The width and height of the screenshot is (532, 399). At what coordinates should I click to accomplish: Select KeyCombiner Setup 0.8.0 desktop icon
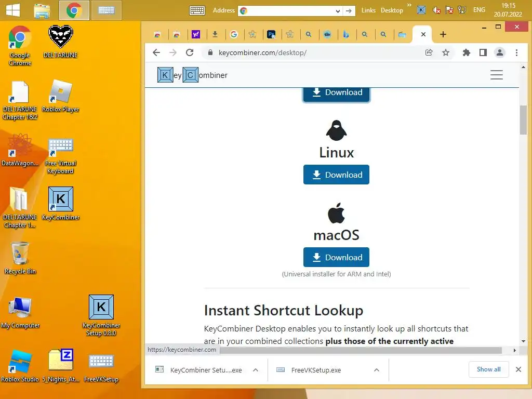(101, 315)
